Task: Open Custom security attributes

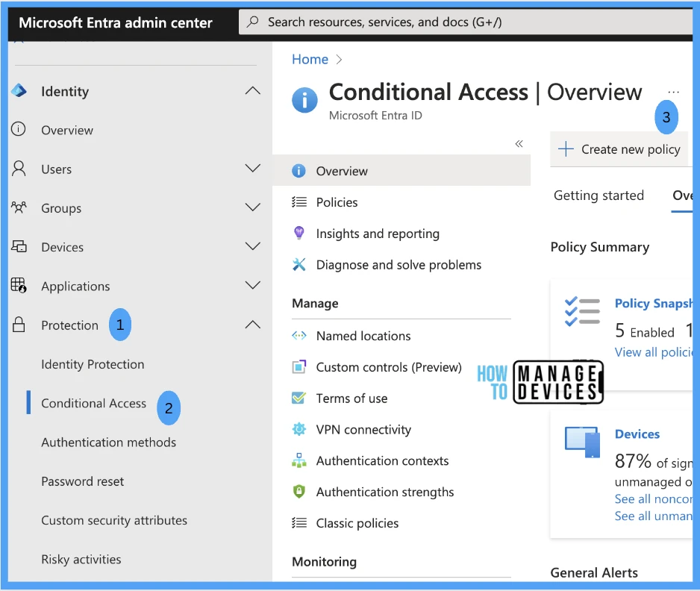Action: [x=114, y=520]
